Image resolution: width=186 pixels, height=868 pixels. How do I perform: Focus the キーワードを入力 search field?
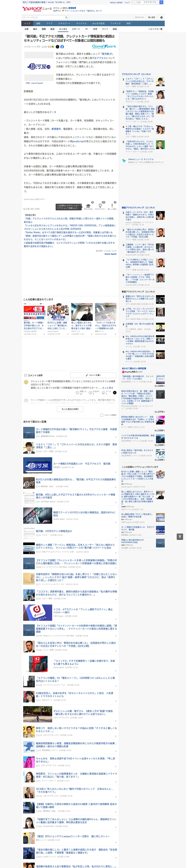pyautogui.click(x=44, y=18)
